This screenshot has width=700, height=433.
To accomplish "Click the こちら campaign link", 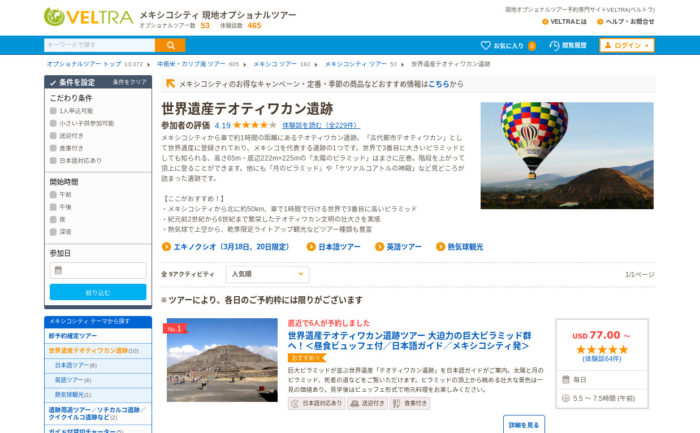I will click(438, 84).
